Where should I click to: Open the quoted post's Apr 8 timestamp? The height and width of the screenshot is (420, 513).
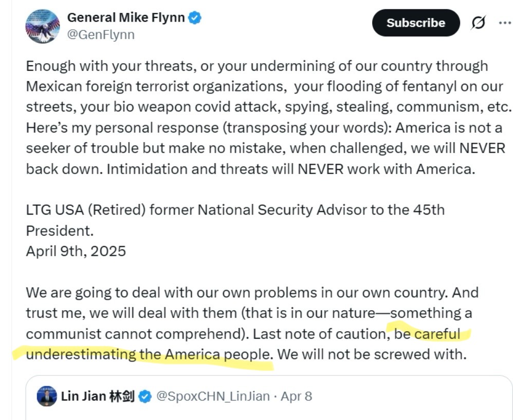point(297,396)
